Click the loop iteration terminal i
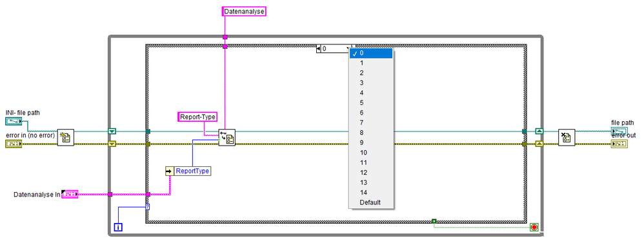The width and height of the screenshot is (644, 243). click(118, 227)
